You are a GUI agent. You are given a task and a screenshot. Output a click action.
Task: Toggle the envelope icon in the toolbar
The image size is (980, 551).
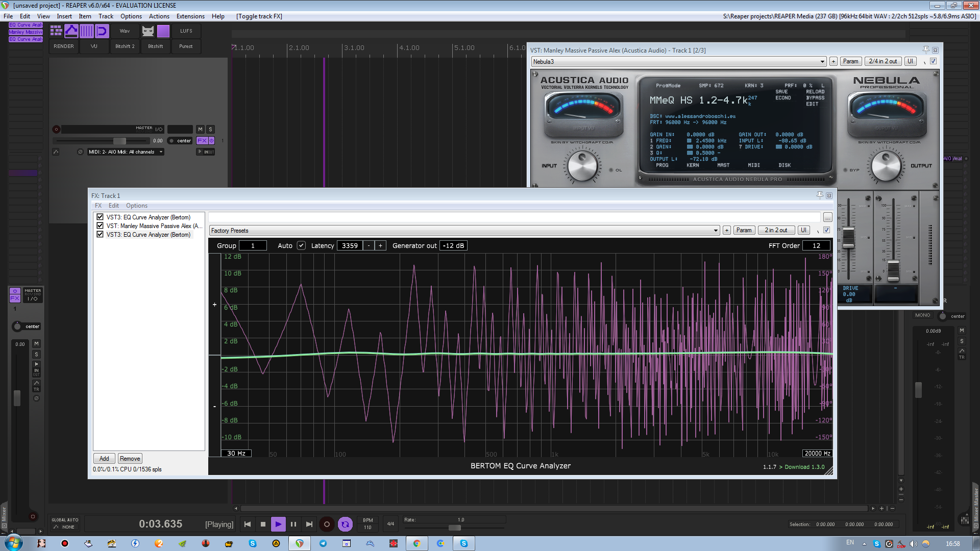pyautogui.click(x=71, y=31)
